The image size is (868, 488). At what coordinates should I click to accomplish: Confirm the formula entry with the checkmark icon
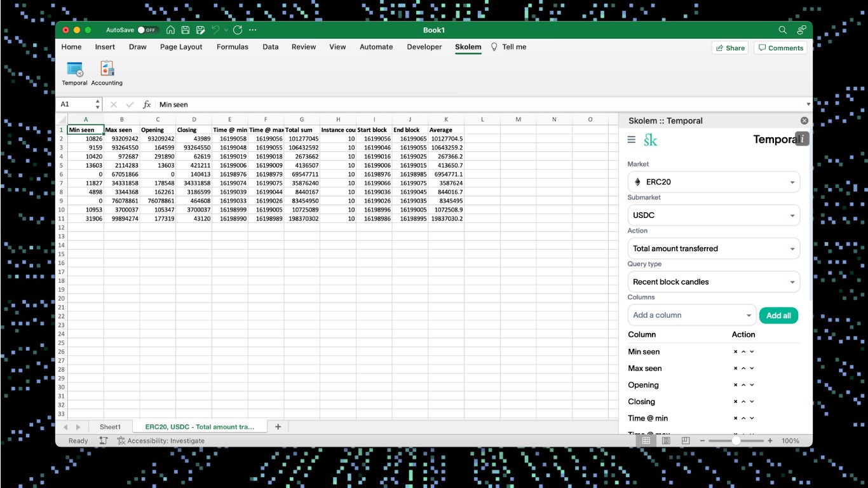click(130, 104)
